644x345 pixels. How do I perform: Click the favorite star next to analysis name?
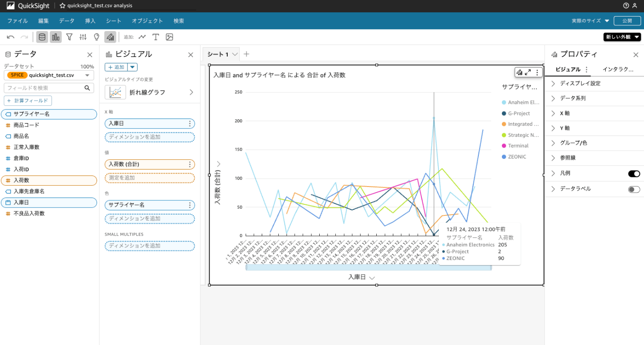[63, 6]
